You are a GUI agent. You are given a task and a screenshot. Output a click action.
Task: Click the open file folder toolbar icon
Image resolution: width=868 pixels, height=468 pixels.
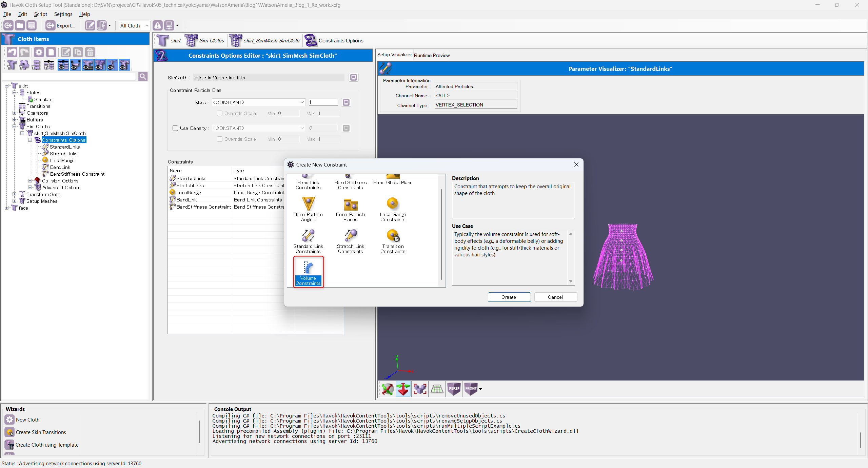coord(20,25)
